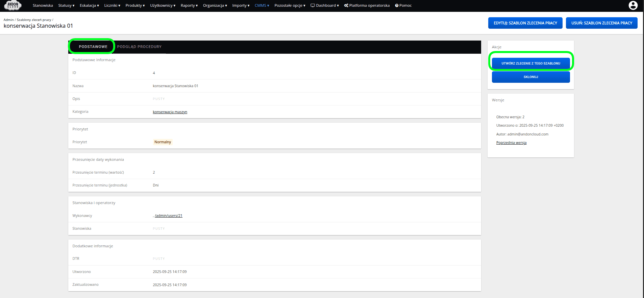Select the Podstawowe tab
644x298 pixels.
point(93,47)
